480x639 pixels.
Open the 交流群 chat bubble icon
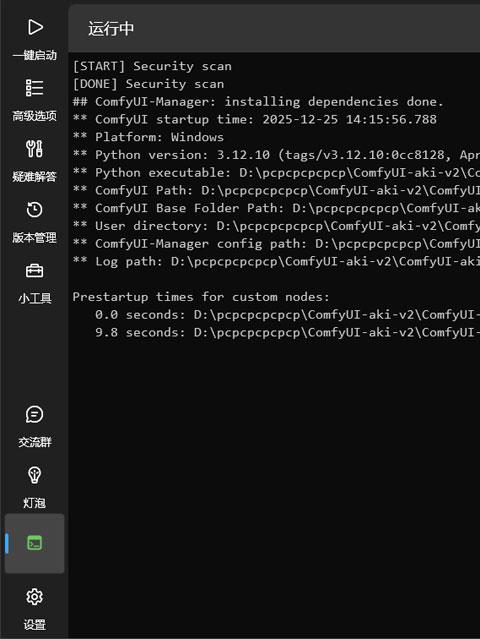pyautogui.click(x=34, y=414)
